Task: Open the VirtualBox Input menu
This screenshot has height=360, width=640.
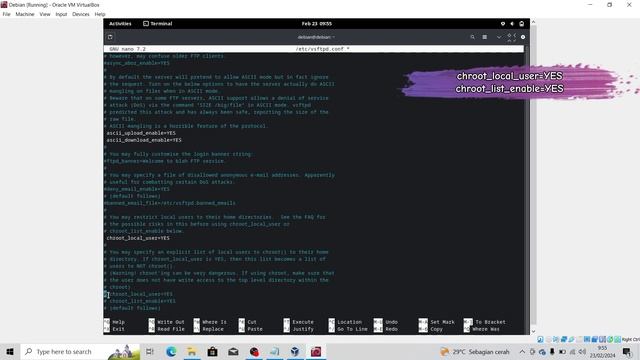Action: (x=61, y=14)
